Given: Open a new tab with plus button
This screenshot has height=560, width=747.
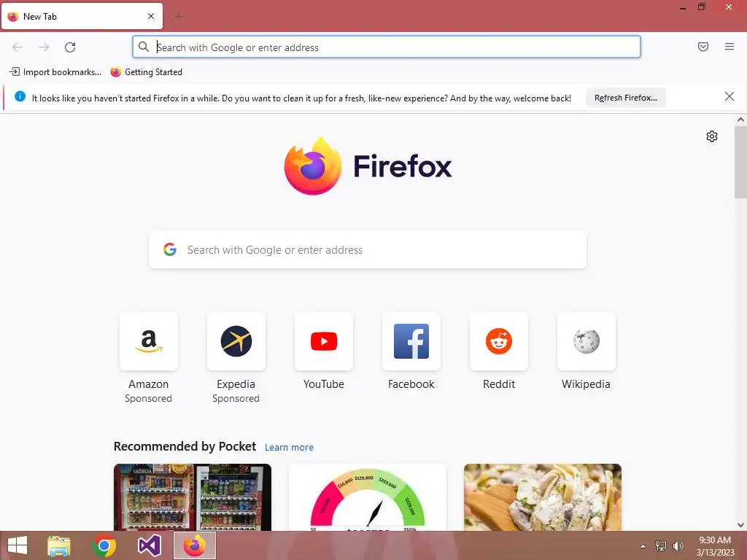Looking at the screenshot, I should click(x=178, y=17).
